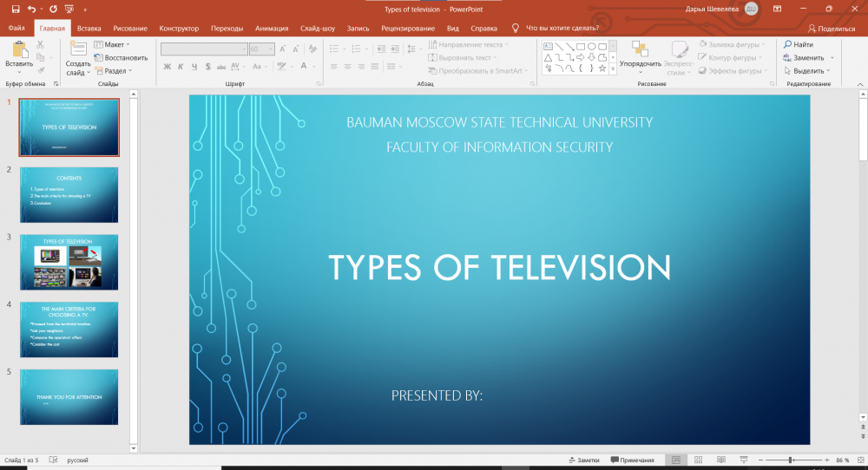Switch to slide sorter view in status bar
868x470 pixels.
(x=697, y=460)
